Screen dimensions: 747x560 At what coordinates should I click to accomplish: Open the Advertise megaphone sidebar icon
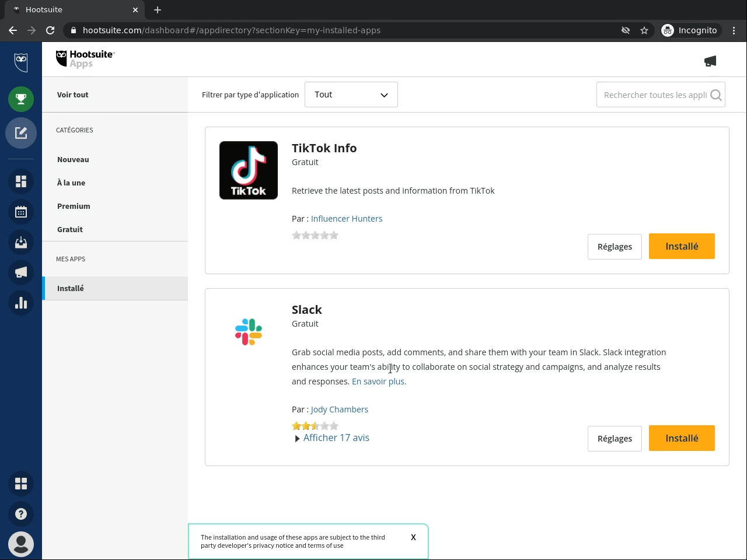click(x=21, y=272)
